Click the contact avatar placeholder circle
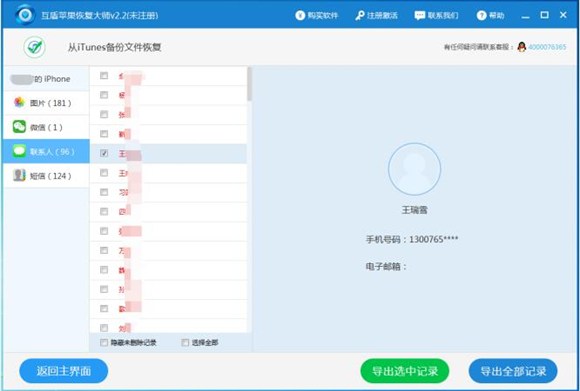 (414, 169)
